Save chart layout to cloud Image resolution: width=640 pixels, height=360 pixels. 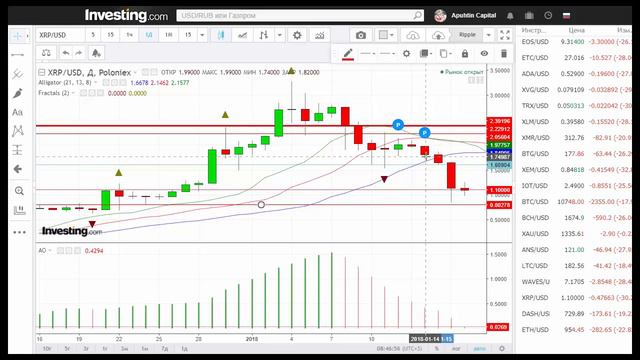coord(438,36)
